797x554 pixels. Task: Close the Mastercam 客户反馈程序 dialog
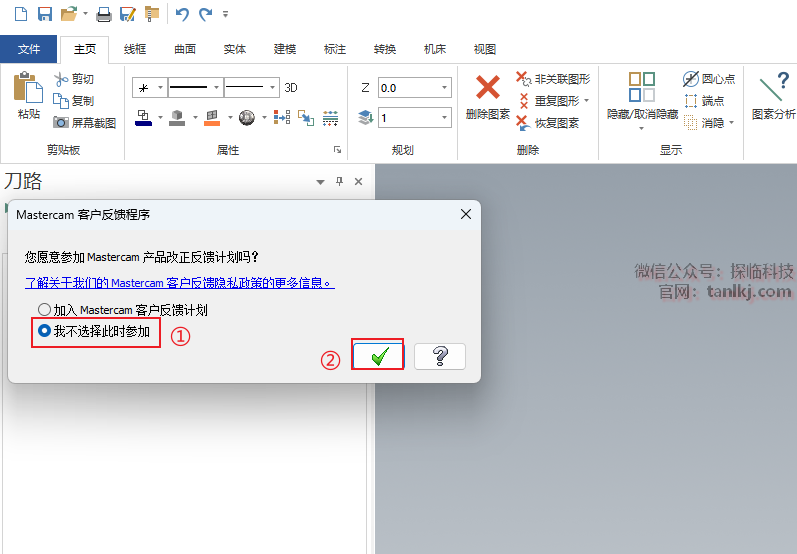[x=466, y=214]
